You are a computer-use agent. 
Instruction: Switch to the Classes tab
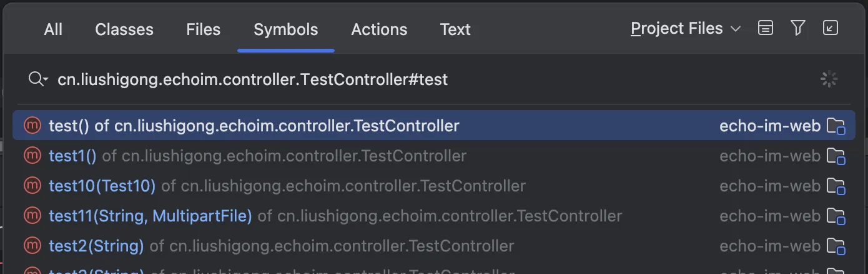click(124, 29)
